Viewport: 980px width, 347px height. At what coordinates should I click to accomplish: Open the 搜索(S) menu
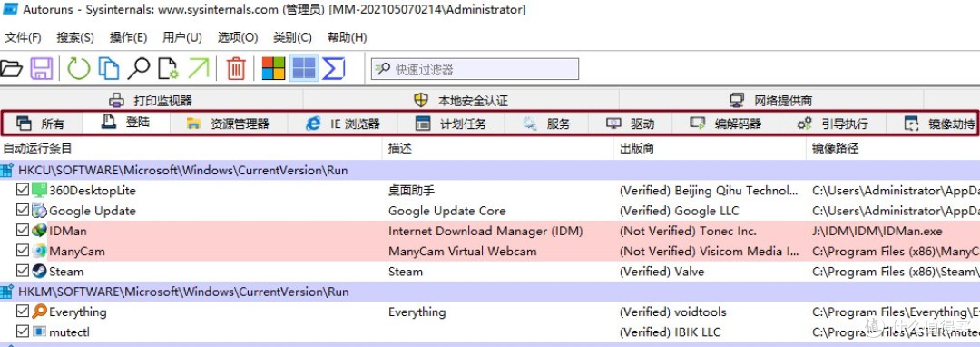click(x=75, y=37)
